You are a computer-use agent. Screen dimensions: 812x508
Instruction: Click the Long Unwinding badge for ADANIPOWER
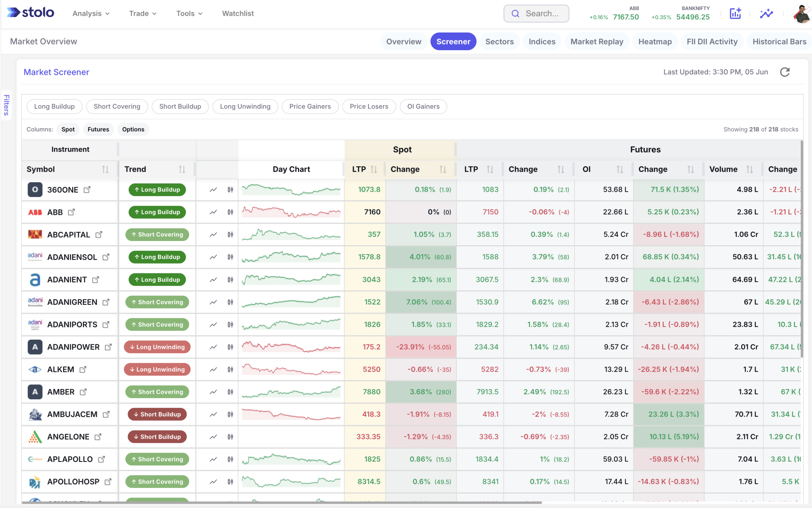tap(157, 347)
